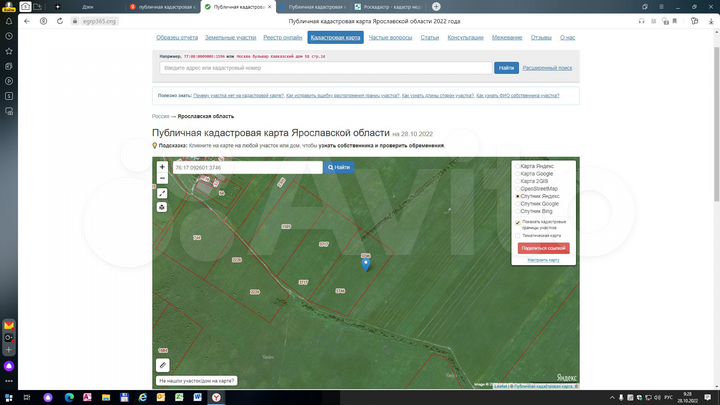Click the egrp365.org address bar
This screenshot has height=405, width=720.
pos(99,21)
